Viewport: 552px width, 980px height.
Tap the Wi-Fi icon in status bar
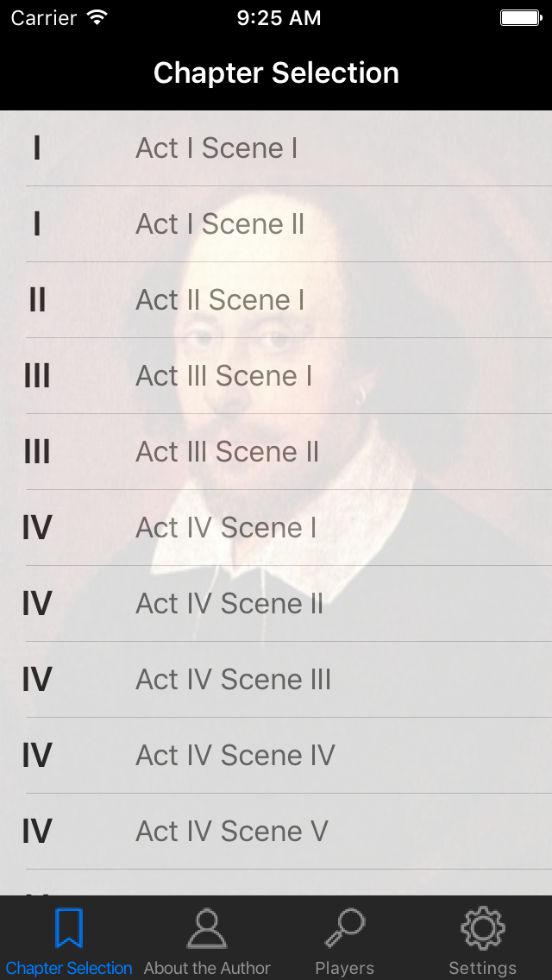(x=97, y=18)
